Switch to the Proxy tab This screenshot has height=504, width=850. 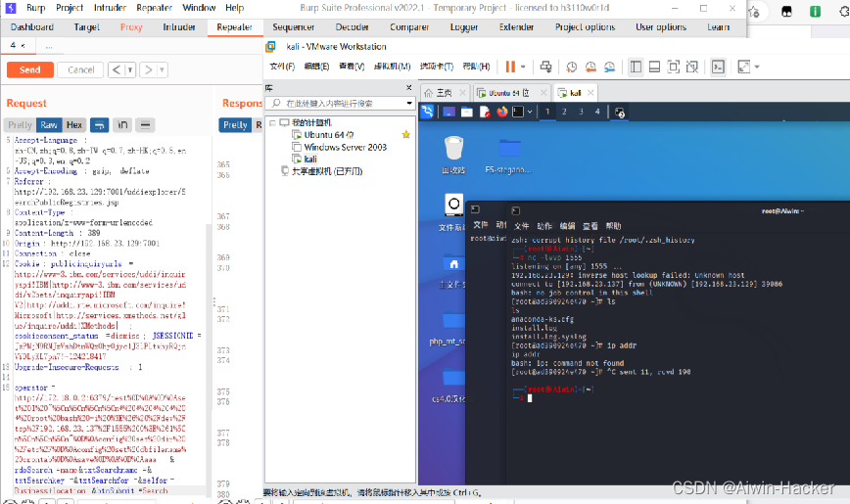[131, 27]
